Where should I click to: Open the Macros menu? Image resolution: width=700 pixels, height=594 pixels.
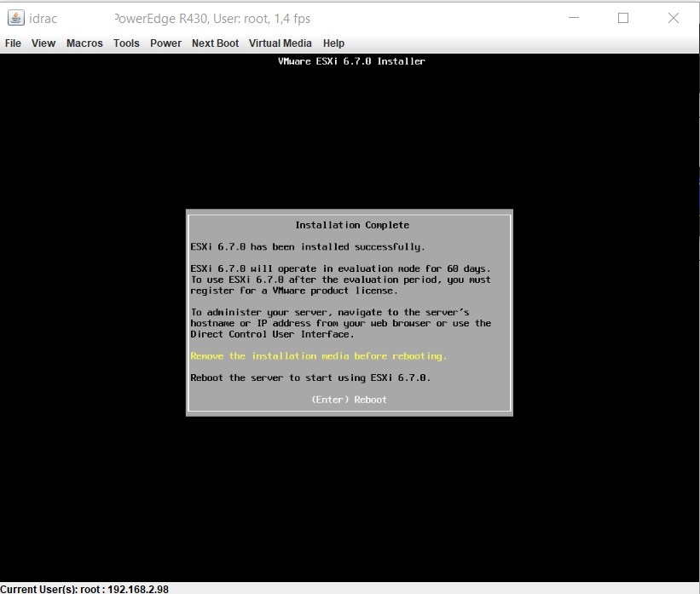[x=84, y=43]
